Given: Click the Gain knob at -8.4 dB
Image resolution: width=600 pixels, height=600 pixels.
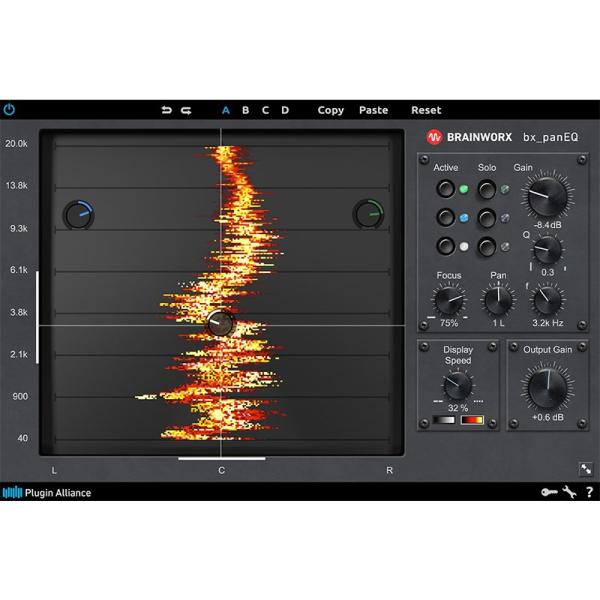Looking at the screenshot, I should [x=547, y=197].
